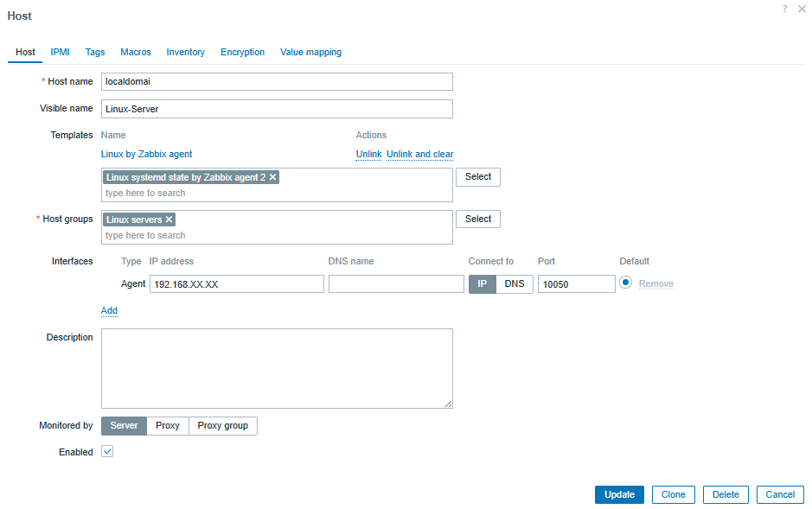Close the Host dialog with the X icon
The image size is (812, 509).
[x=802, y=9]
